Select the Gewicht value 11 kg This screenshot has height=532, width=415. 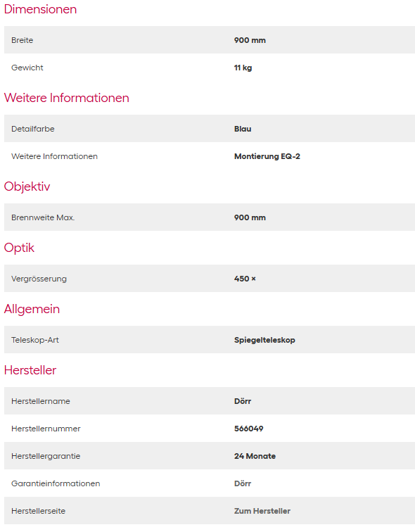coord(243,68)
